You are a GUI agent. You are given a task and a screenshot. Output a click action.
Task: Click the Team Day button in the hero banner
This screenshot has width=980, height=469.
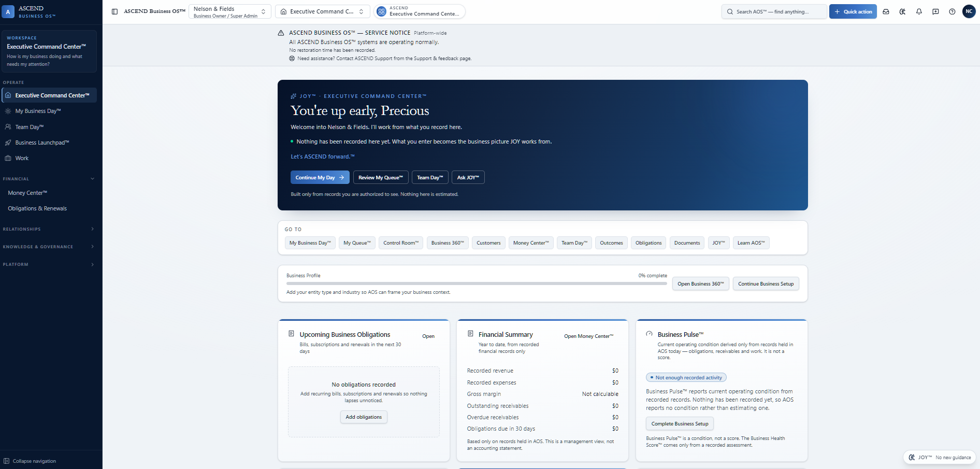pos(430,177)
